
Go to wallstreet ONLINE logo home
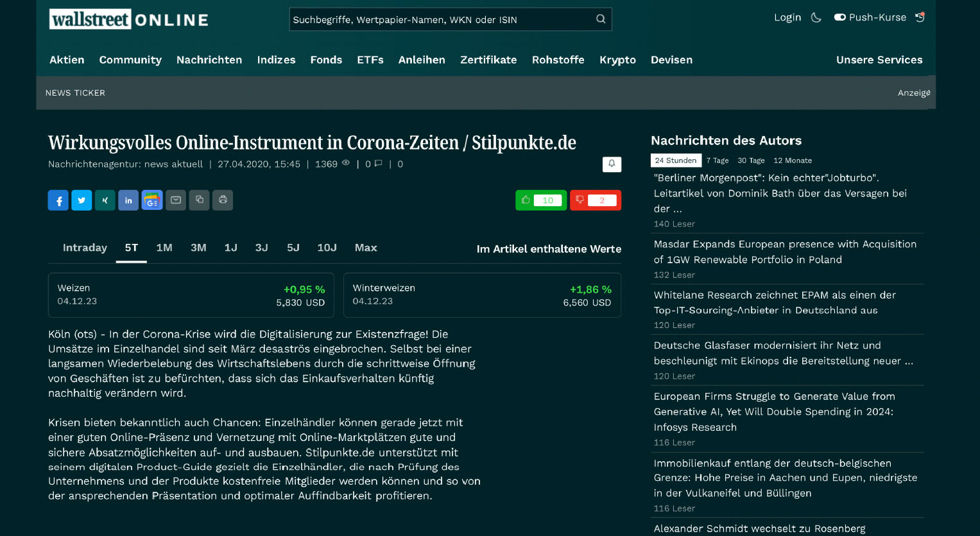click(129, 19)
